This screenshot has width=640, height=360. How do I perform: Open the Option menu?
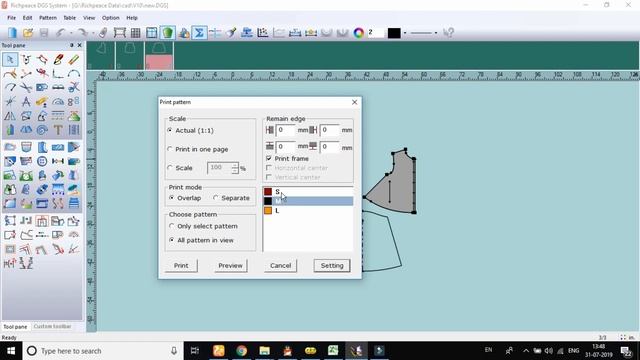click(x=111, y=18)
